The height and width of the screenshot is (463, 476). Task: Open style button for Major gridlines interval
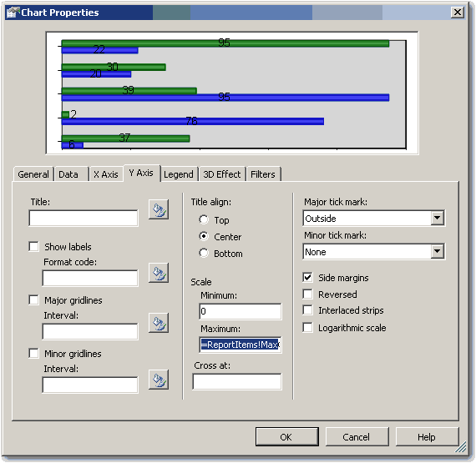159,323
